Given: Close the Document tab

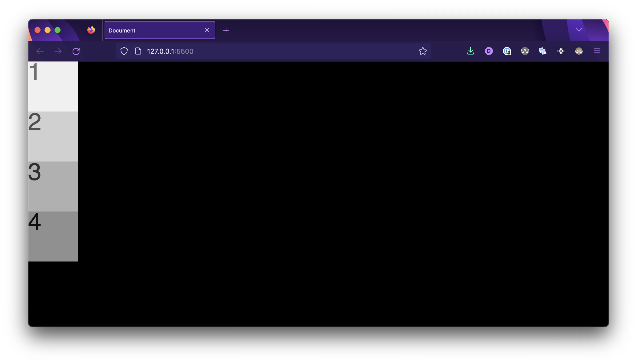Looking at the screenshot, I should (207, 30).
